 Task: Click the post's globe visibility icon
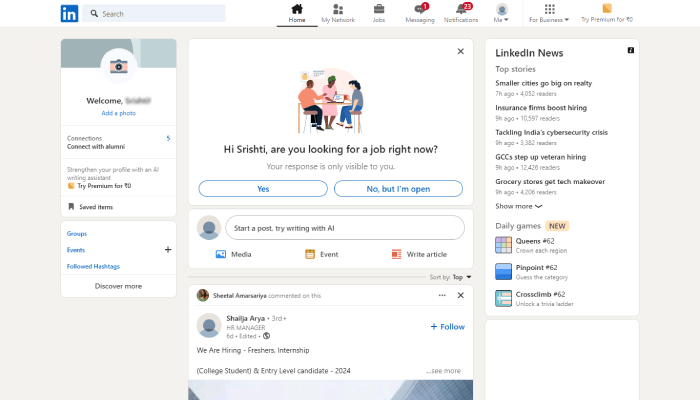point(266,336)
